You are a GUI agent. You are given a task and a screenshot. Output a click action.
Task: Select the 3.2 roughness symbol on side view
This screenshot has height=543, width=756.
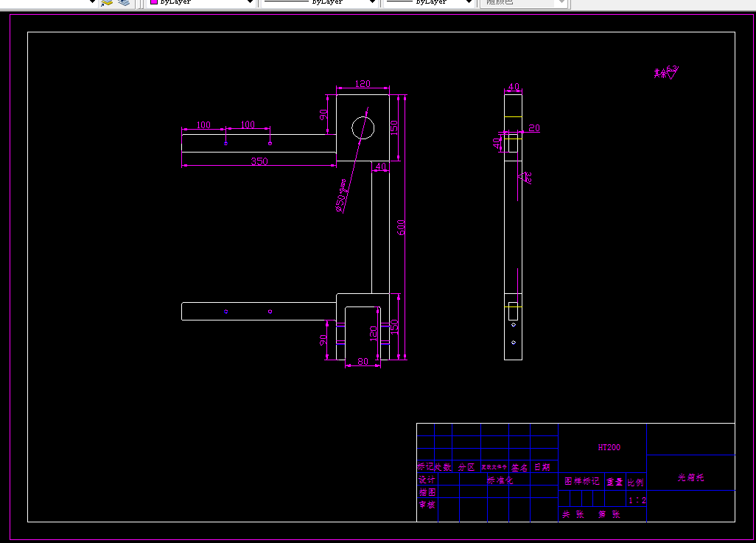click(x=525, y=178)
